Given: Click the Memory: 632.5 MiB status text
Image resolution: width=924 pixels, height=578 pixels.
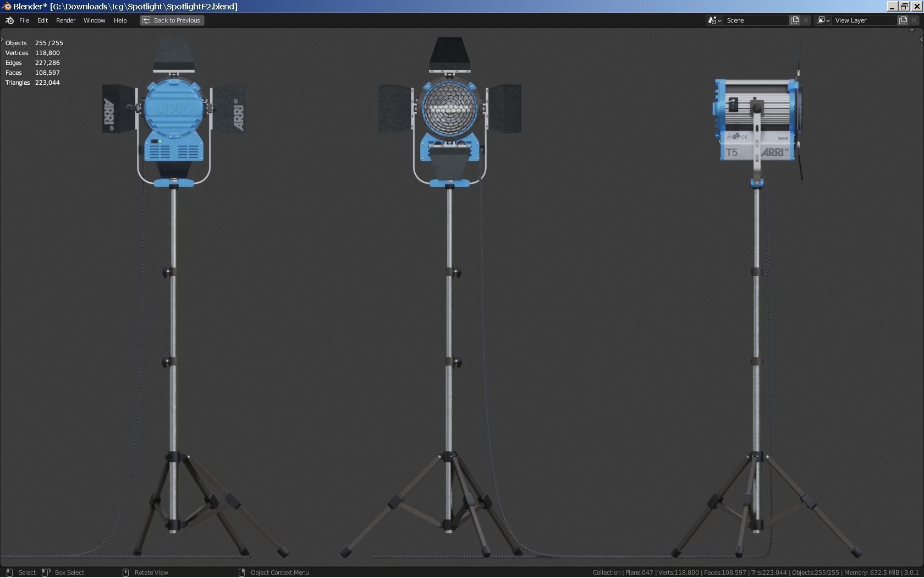Looking at the screenshot, I should (871, 572).
